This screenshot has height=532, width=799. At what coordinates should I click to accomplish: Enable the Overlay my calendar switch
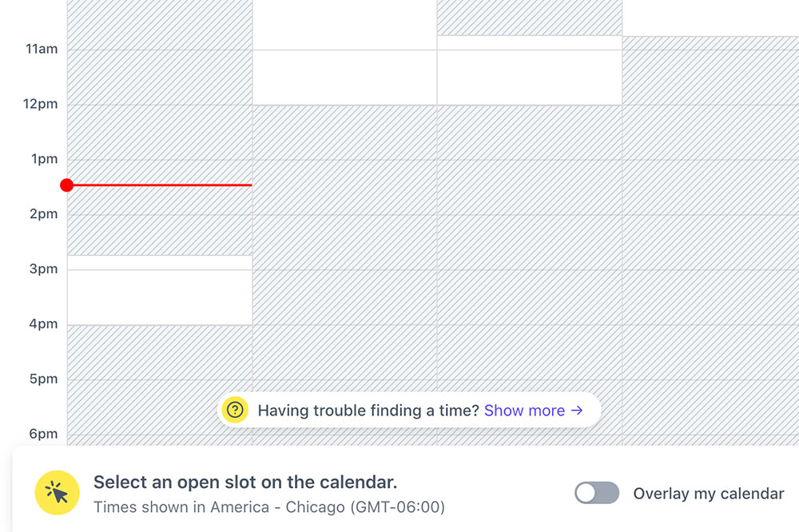tap(597, 493)
